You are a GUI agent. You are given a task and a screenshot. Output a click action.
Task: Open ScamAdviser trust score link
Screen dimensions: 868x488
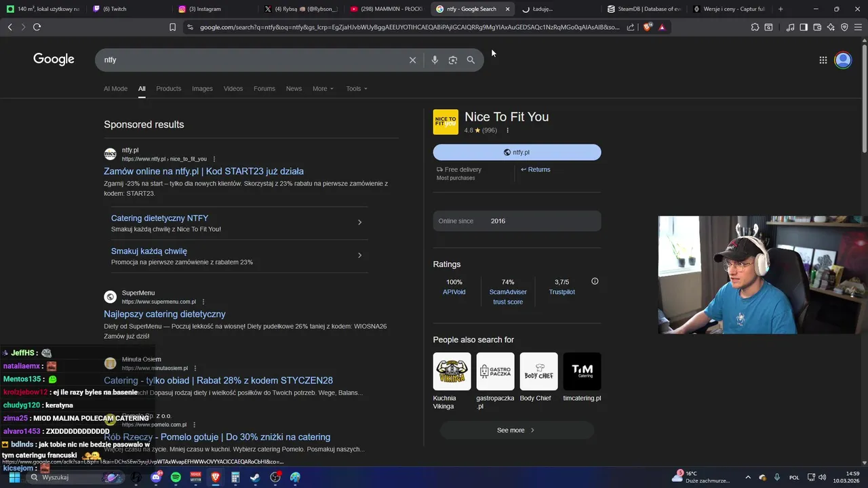508,297
